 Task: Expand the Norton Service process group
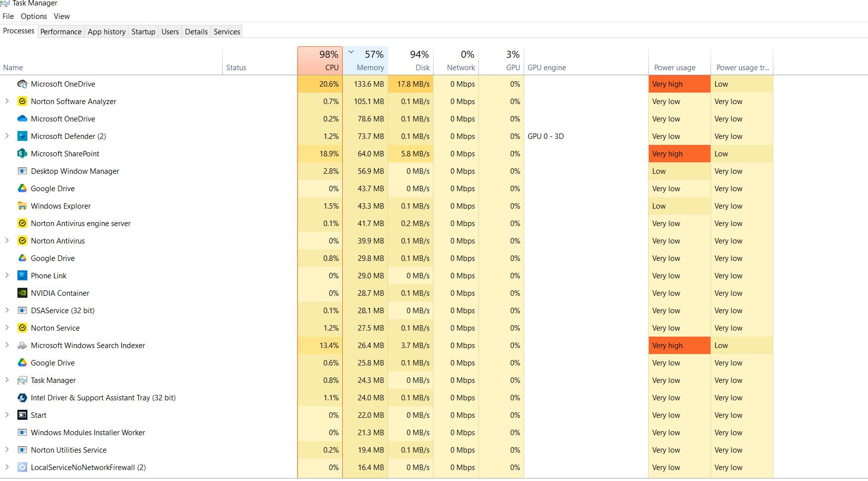(7, 328)
